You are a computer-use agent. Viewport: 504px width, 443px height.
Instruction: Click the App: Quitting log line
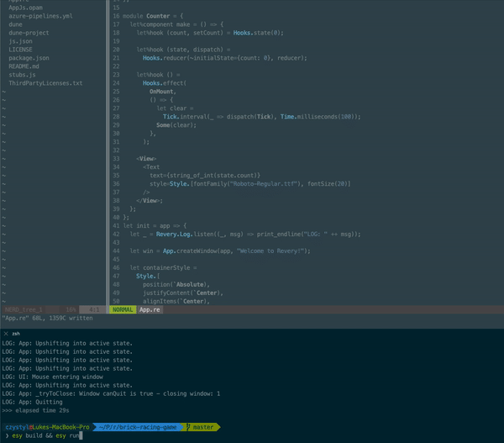point(32,402)
